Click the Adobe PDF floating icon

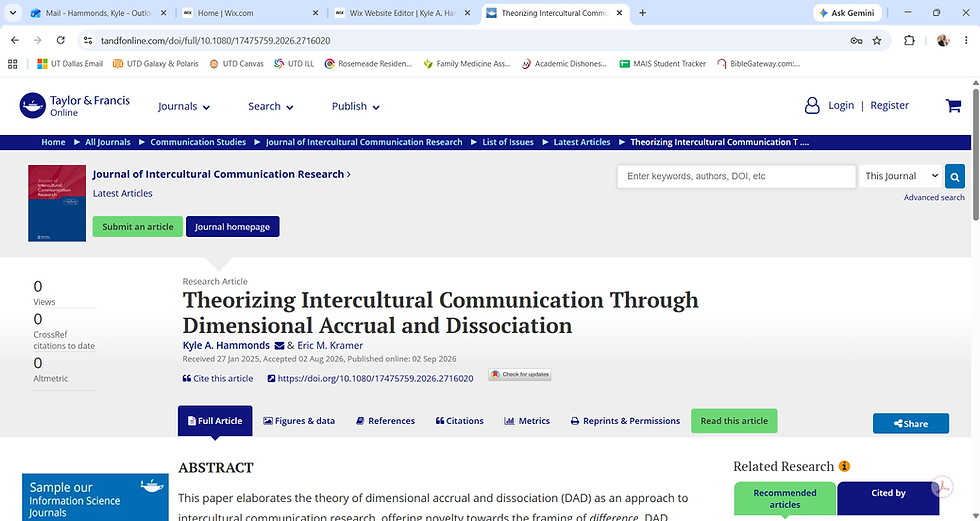[942, 487]
